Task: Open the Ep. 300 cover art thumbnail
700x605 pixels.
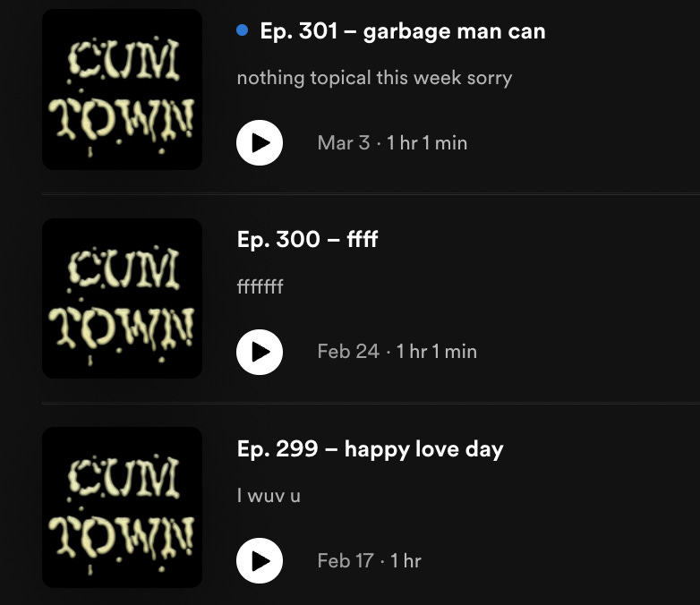Action: [x=122, y=298]
